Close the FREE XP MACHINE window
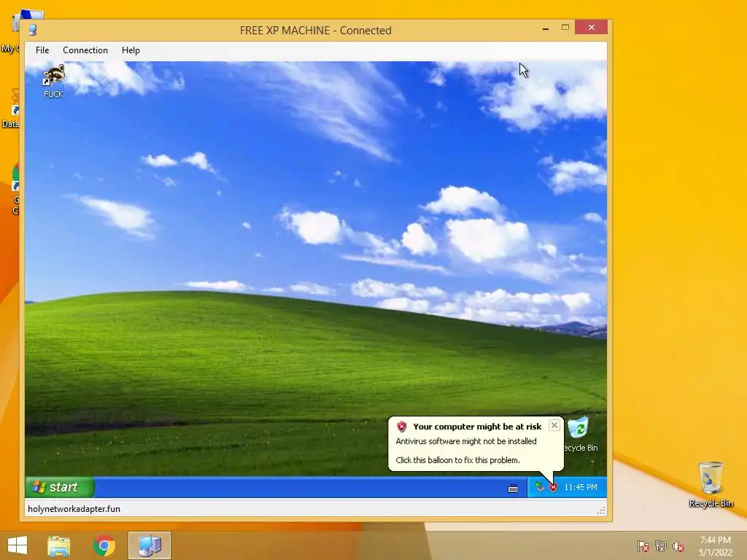The image size is (747, 560). (x=591, y=27)
